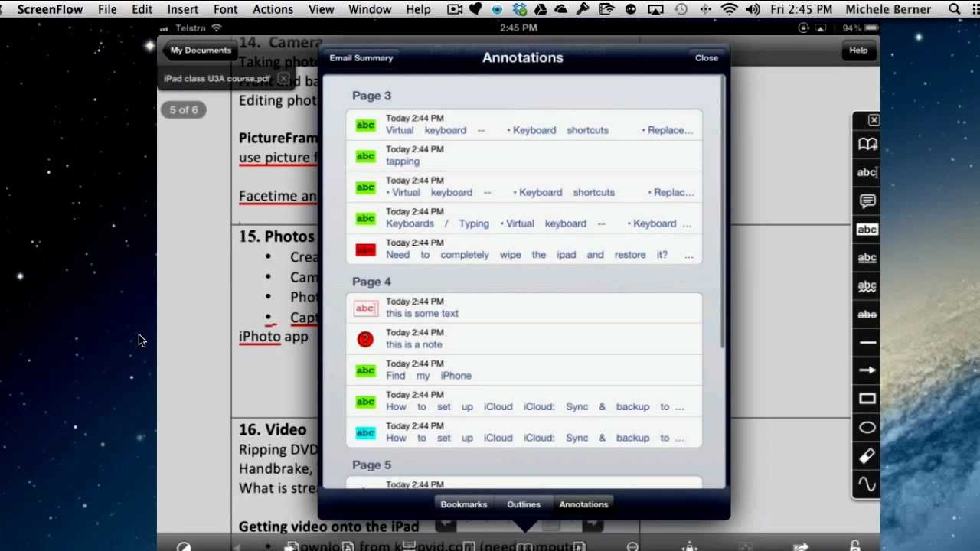Screen dimensions: 980x551
Task: Select the underline text tool
Action: pyautogui.click(x=867, y=257)
